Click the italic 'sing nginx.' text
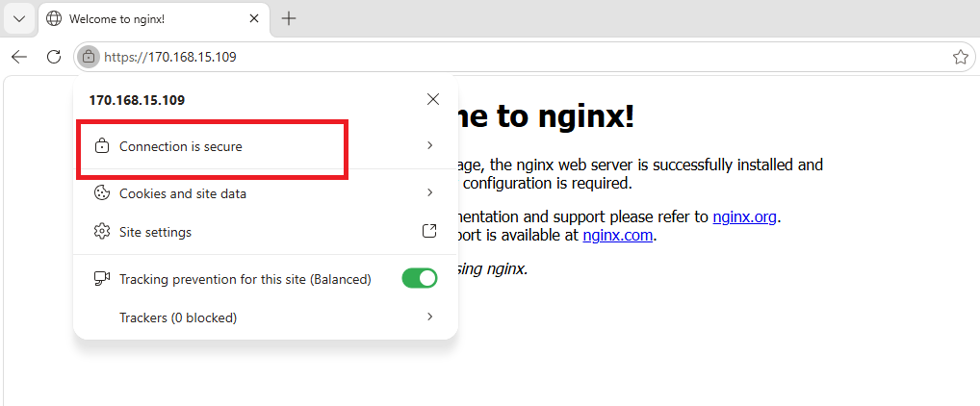This screenshot has height=406, width=980. (x=493, y=269)
